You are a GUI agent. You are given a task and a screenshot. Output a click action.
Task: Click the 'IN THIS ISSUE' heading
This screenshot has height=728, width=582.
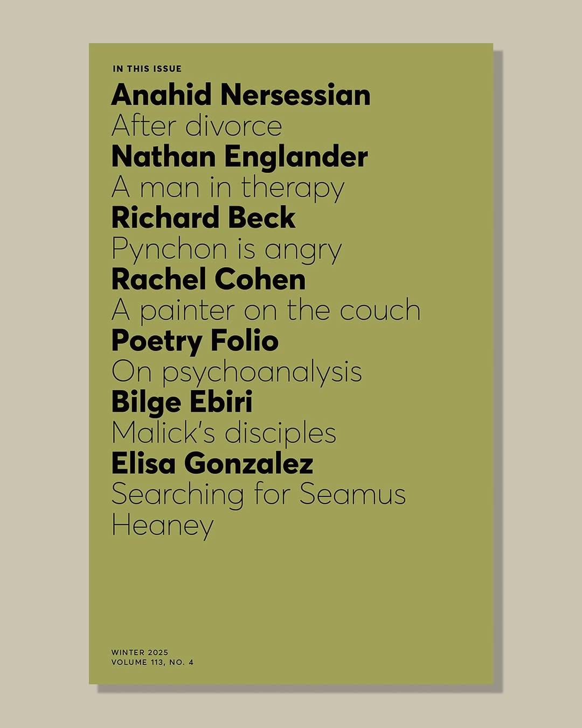pos(147,68)
